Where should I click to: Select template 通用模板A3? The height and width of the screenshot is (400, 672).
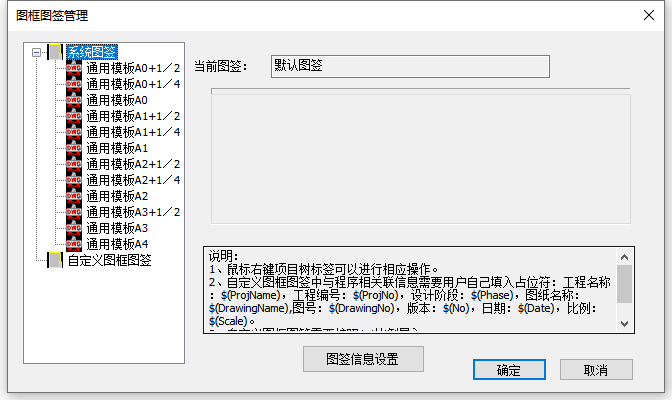[x=117, y=228]
